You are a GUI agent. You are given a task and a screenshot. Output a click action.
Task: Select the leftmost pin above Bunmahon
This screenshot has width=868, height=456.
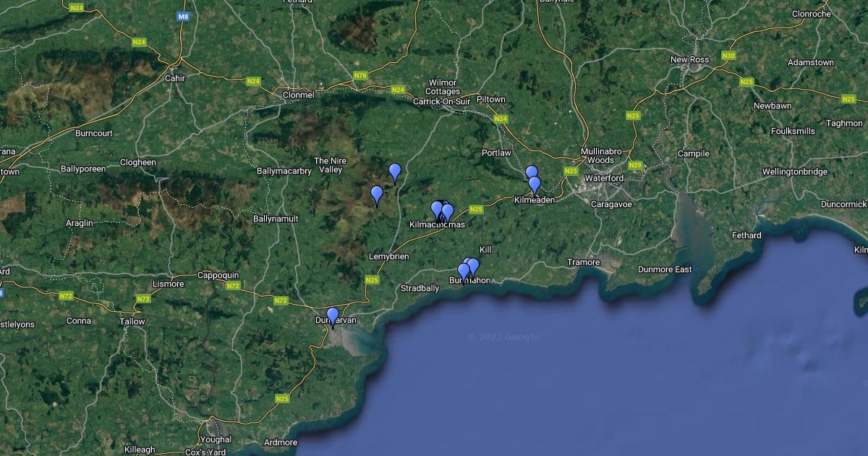tap(464, 273)
